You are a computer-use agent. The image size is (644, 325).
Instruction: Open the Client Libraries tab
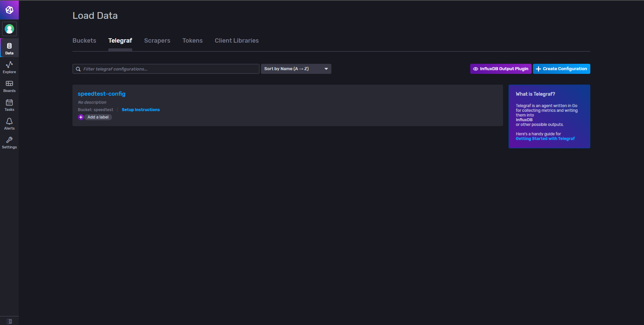pos(237,41)
